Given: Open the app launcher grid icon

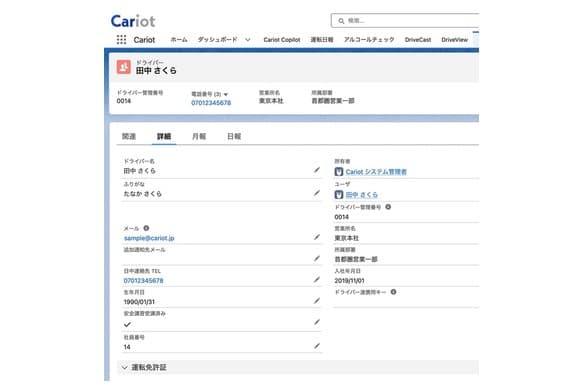Looking at the screenshot, I should pyautogui.click(x=121, y=40).
